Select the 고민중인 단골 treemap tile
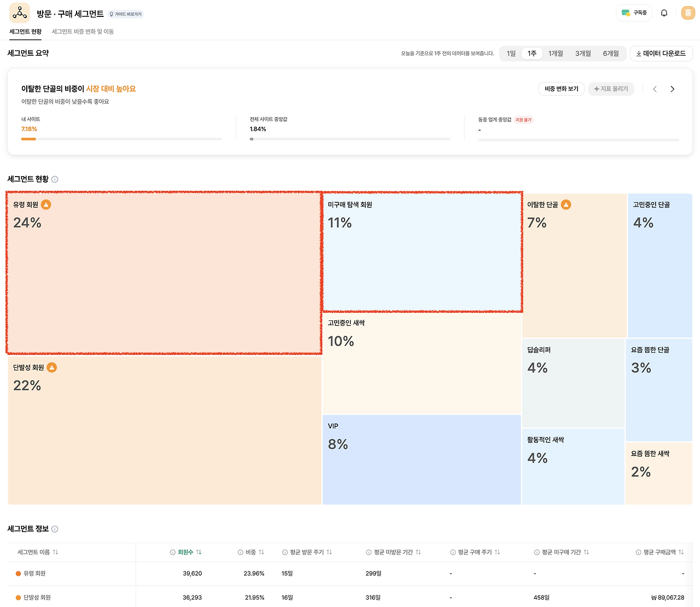 tap(660, 265)
